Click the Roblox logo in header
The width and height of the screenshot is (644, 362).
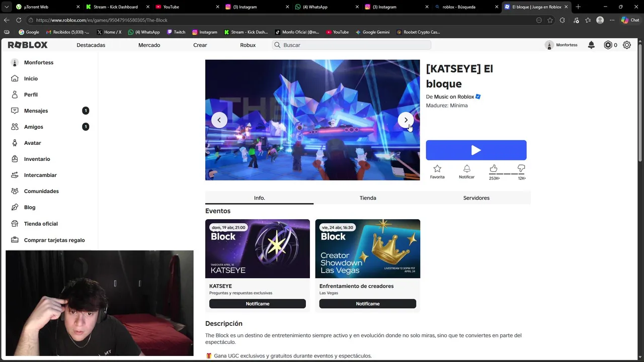(x=28, y=45)
